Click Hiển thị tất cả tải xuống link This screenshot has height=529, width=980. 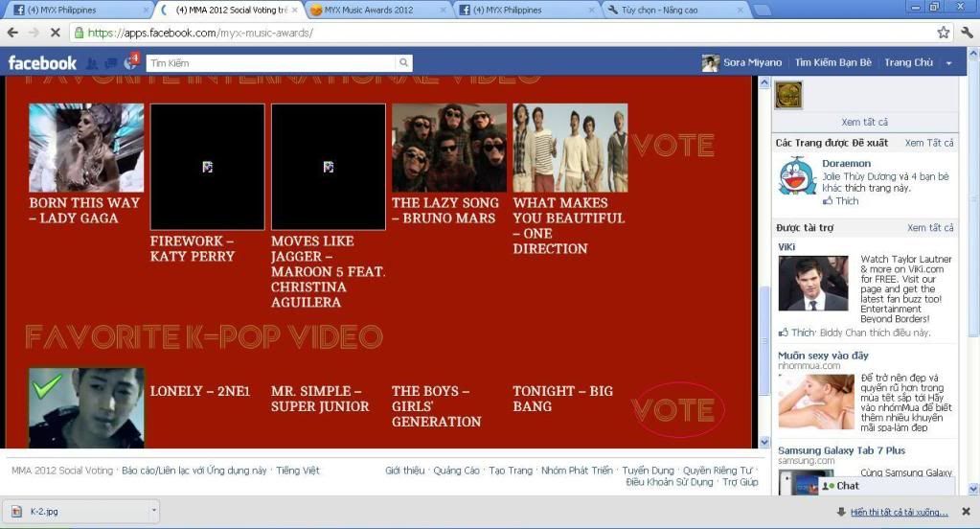(x=899, y=512)
